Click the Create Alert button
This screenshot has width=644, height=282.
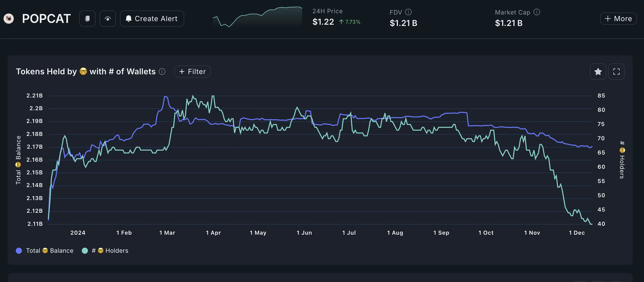152,19
